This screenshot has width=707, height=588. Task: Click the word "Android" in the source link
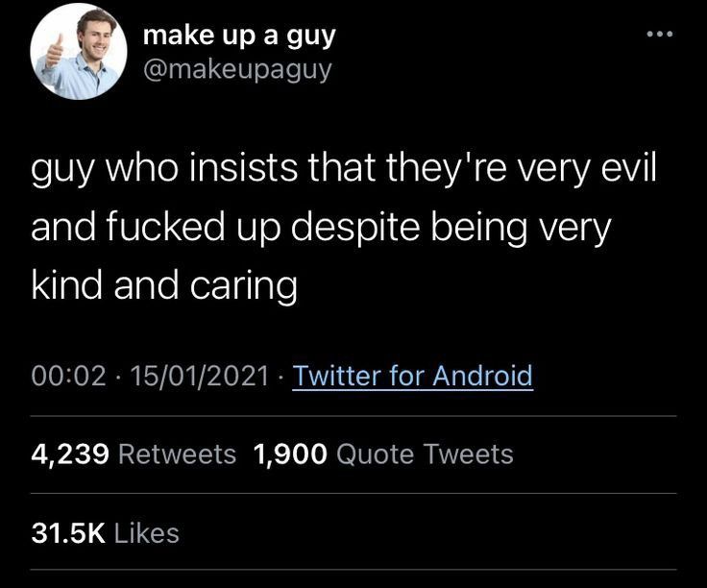click(482, 375)
